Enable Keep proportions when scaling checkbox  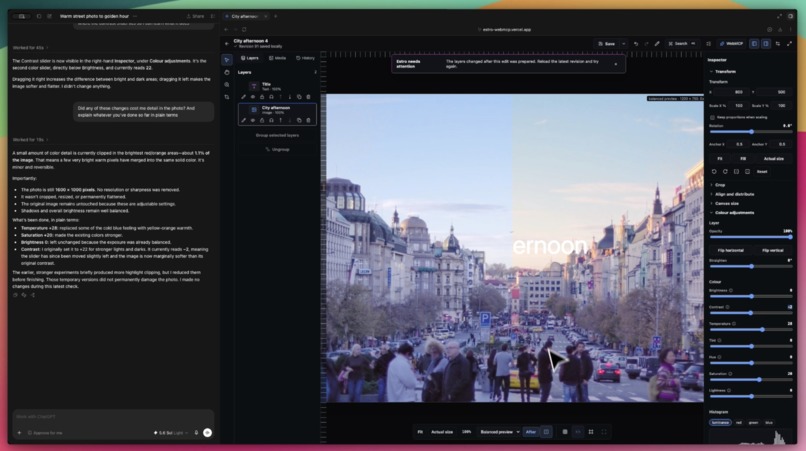(712, 117)
